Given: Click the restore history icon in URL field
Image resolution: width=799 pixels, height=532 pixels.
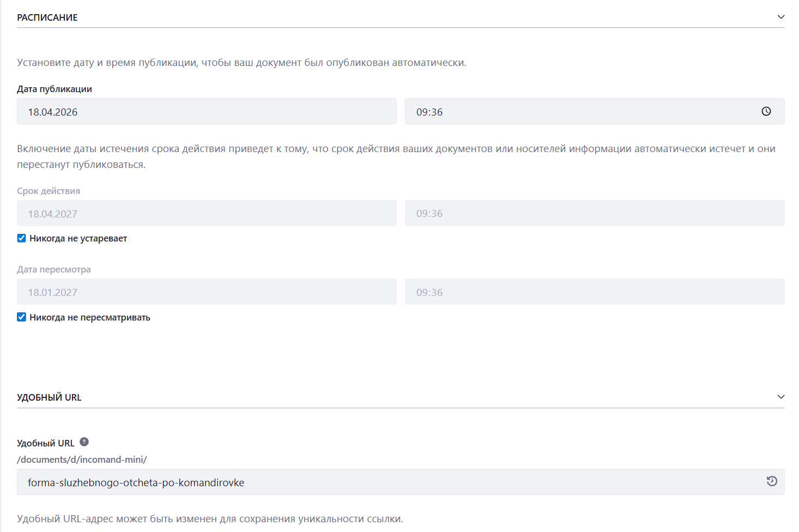Looking at the screenshot, I should pyautogui.click(x=771, y=481).
